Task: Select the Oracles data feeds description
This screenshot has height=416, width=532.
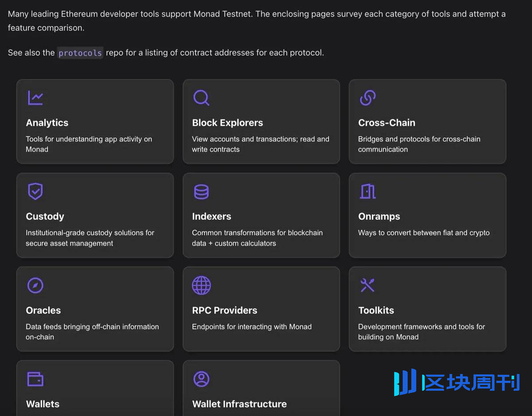Action: pyautogui.click(x=92, y=332)
